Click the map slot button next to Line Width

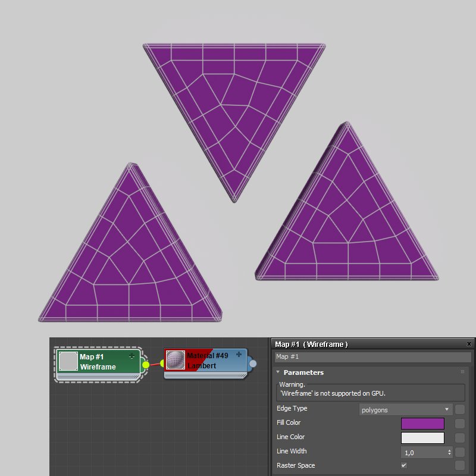tap(460, 452)
